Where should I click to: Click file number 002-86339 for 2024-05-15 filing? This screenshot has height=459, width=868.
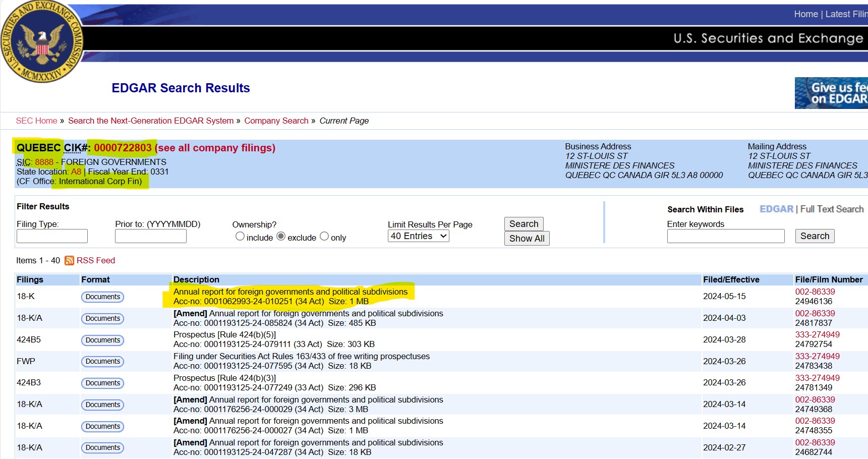tap(815, 292)
